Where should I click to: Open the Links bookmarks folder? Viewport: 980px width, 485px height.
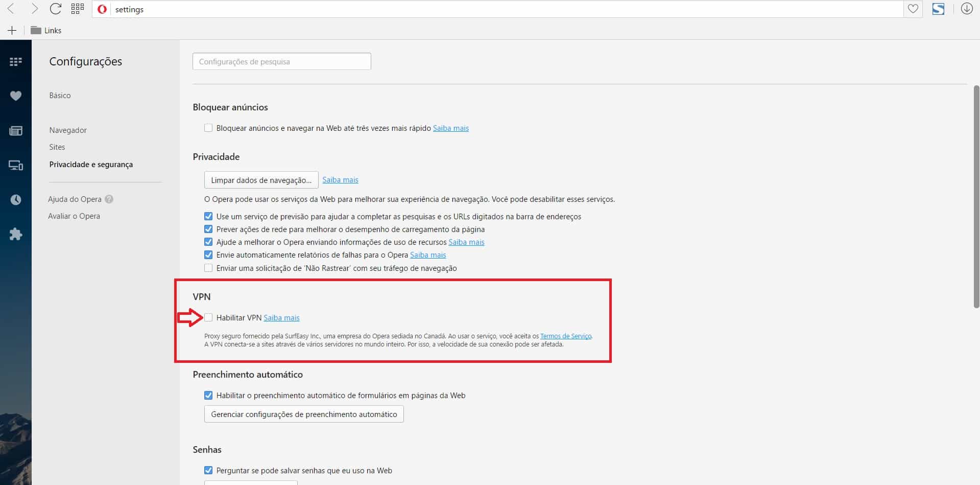click(x=46, y=30)
